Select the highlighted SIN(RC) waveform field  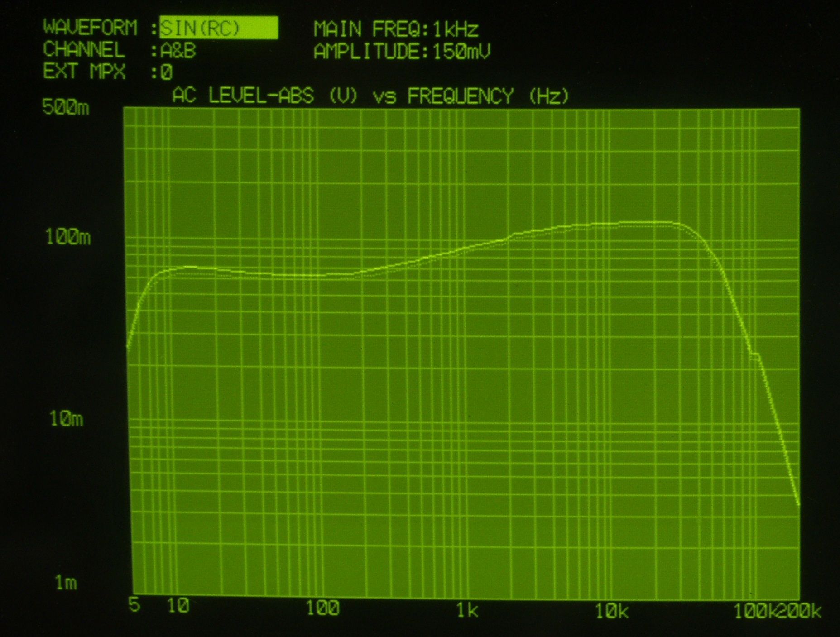[219, 28]
